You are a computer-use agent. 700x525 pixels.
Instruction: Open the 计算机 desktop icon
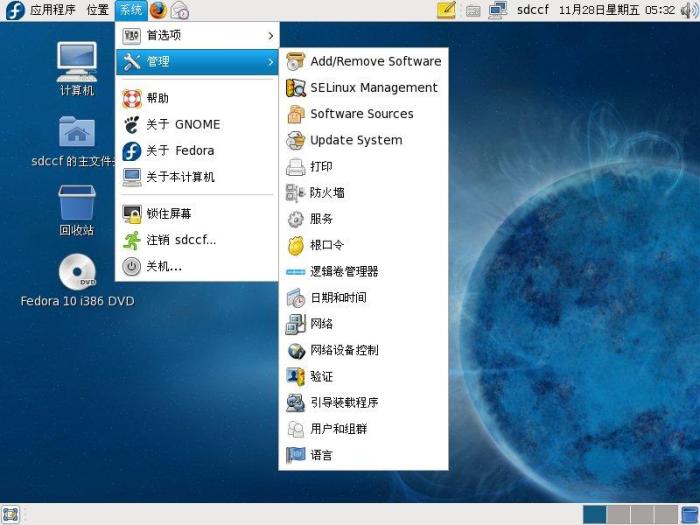point(77,69)
